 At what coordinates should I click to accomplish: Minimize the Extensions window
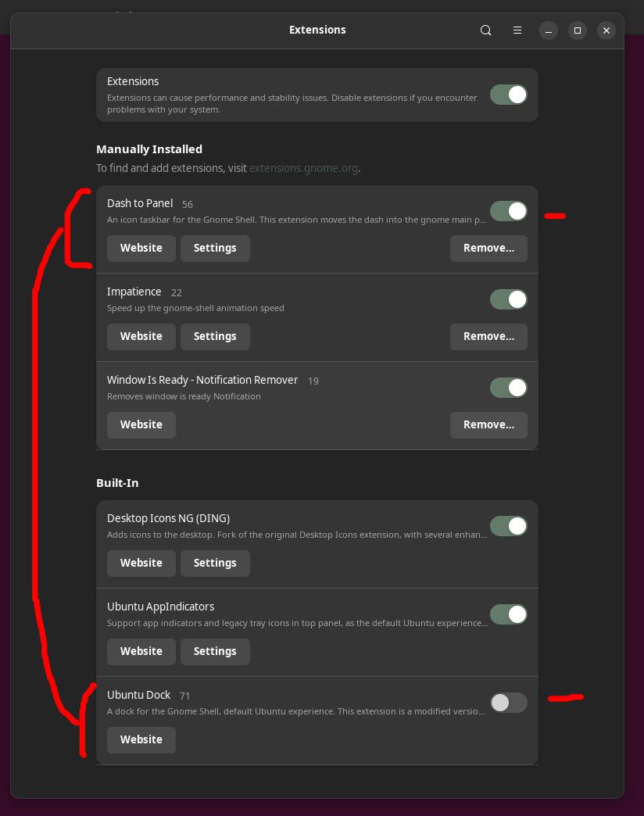tap(549, 30)
